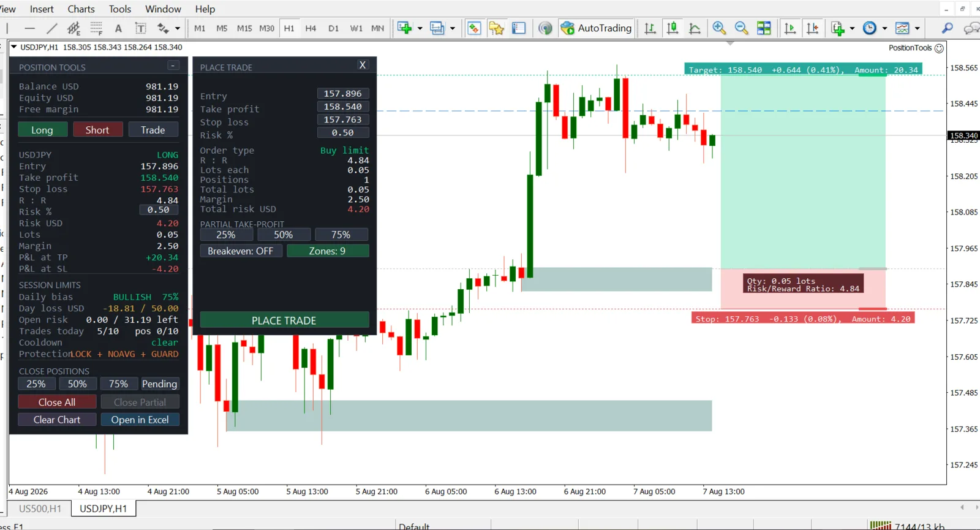The image size is (980, 530).
Task: Open the chat bubbles icon
Action: (971, 28)
